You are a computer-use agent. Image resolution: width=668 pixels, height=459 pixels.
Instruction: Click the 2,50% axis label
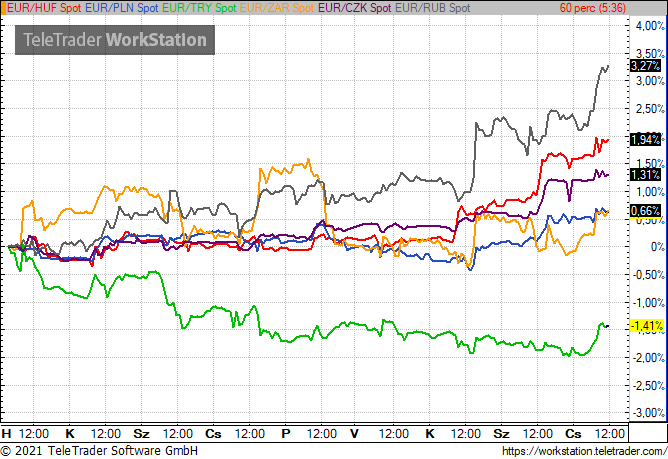[x=650, y=109]
